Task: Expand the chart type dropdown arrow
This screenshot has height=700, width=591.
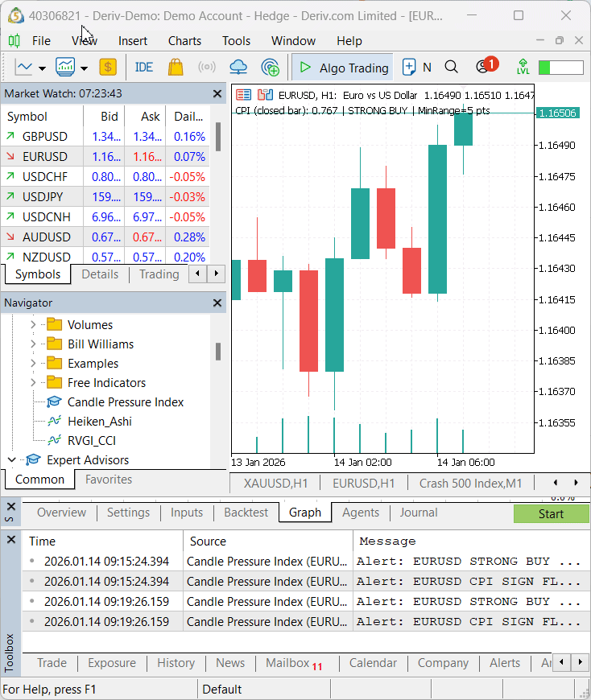Action: (42, 68)
